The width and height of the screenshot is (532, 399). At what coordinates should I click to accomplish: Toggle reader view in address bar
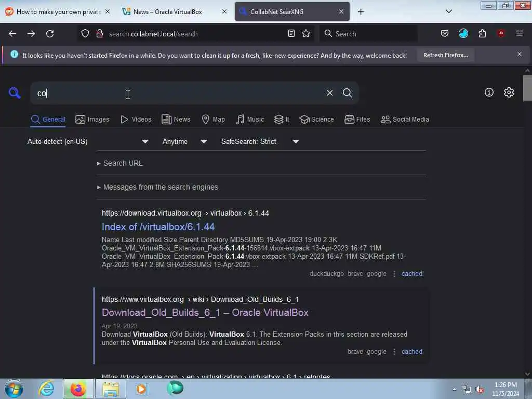[291, 34]
